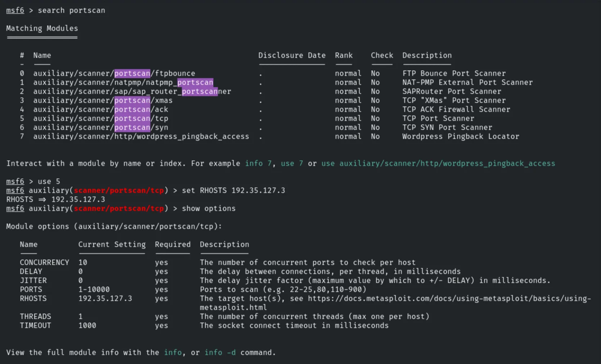This screenshot has height=364, width=601.
Task: Click 'TCP SYN Port Scanner' description
Action: 447,127
